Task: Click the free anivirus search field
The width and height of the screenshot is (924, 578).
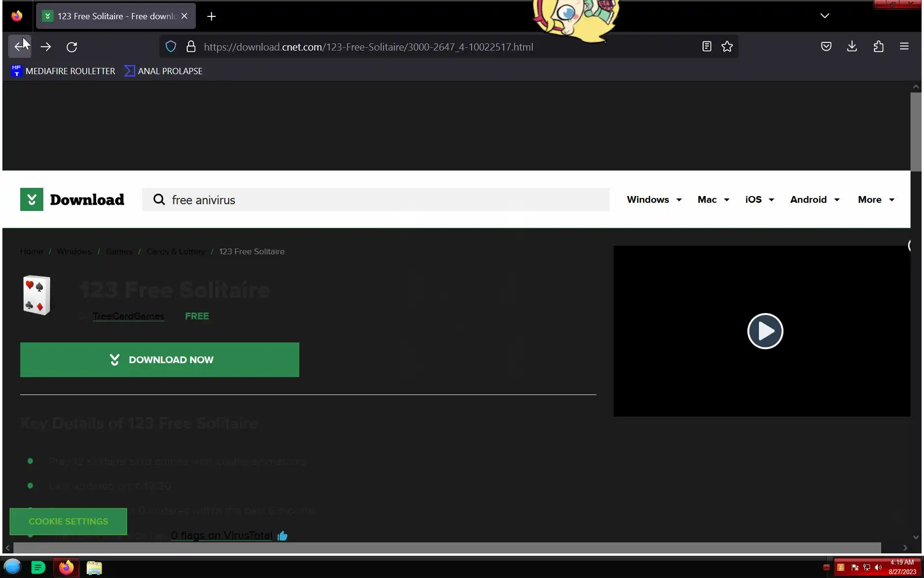Action: click(375, 200)
